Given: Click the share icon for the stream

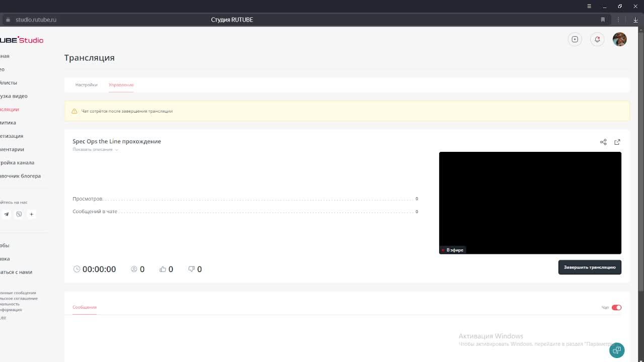Looking at the screenshot, I should pyautogui.click(x=603, y=142).
